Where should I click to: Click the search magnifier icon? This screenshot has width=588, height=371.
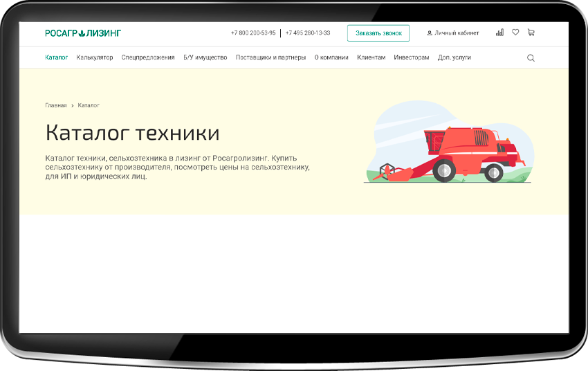point(531,58)
